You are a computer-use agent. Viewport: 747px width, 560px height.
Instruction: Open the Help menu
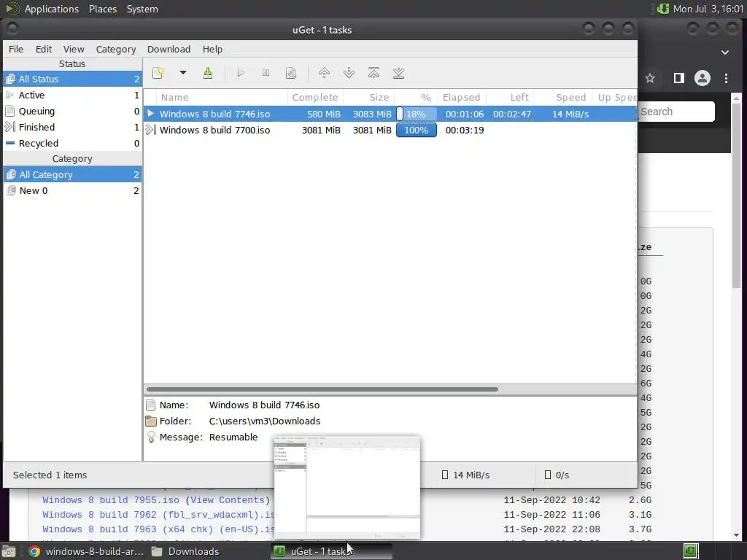[x=212, y=49]
